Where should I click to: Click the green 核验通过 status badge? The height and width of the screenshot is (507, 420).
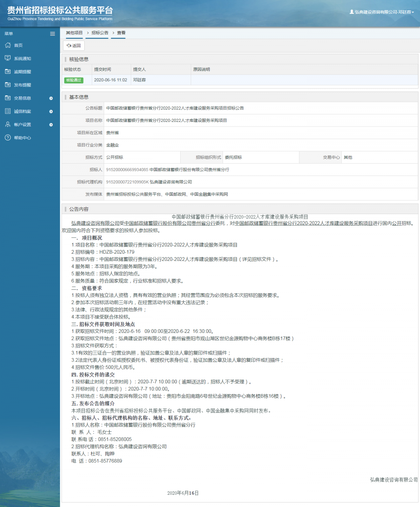pyautogui.click(x=73, y=80)
